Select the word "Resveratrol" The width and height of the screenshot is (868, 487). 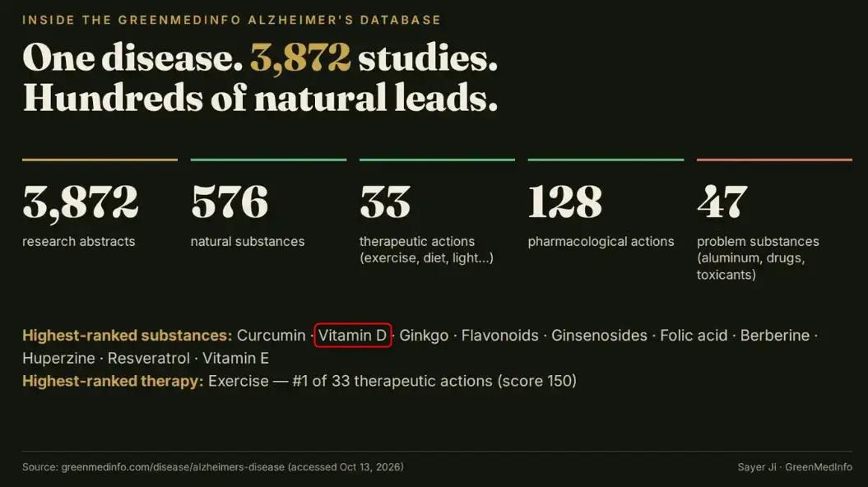pos(149,358)
